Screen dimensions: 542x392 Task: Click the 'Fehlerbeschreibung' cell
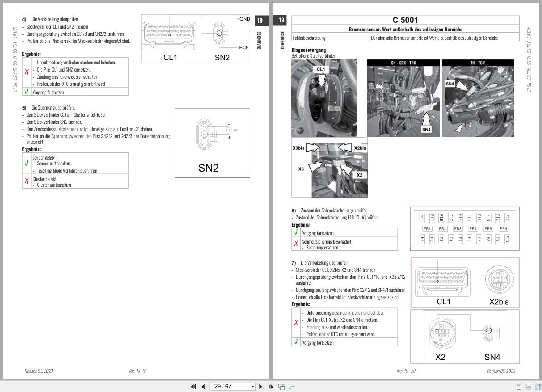coord(331,38)
